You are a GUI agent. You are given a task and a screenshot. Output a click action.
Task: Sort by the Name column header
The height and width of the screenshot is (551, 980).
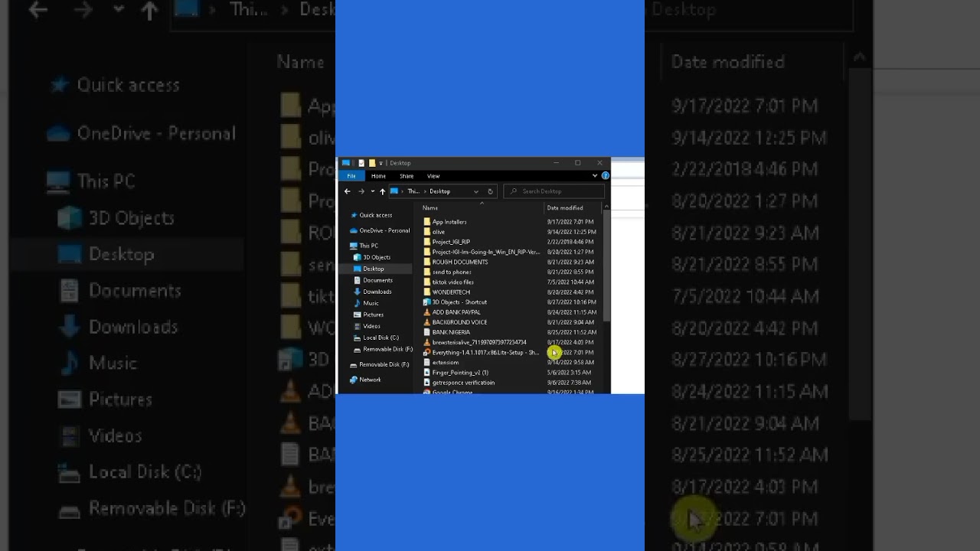click(430, 208)
